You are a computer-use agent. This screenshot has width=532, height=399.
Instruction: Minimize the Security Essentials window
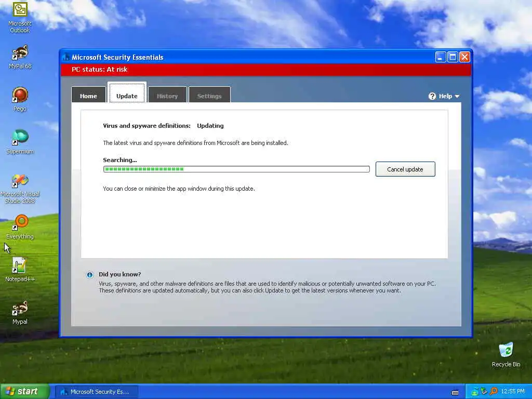click(x=441, y=57)
